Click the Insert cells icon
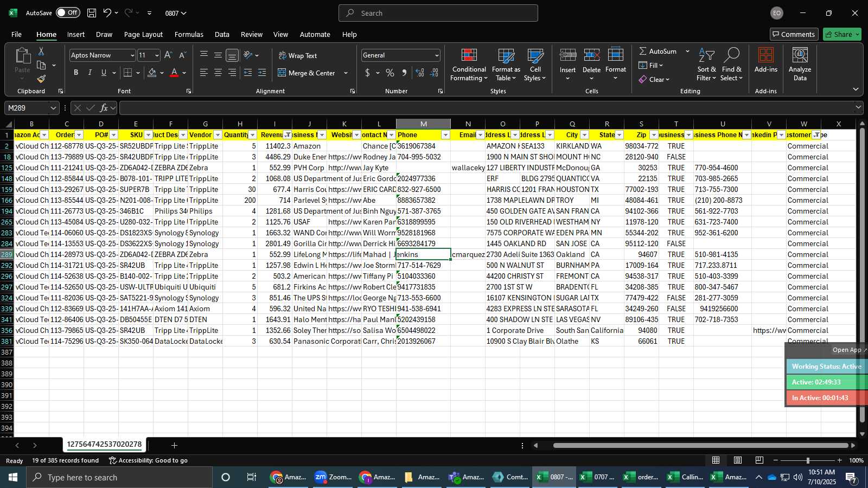Screen dimensions: 868x488 [567, 55]
